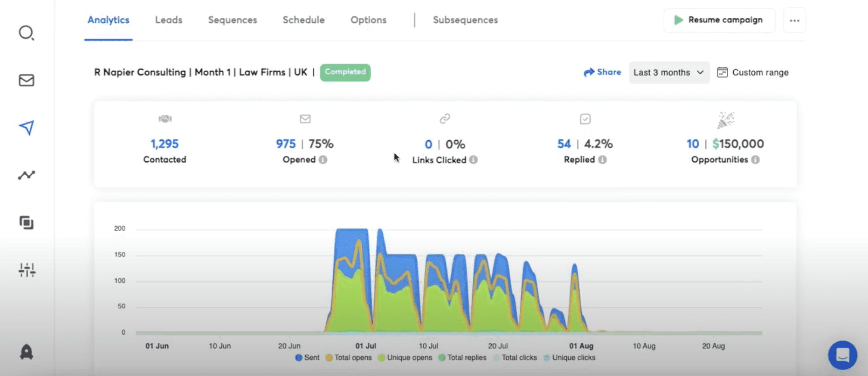The image size is (868, 376).
Task: Toggle the Unique clicks legend entry
Action: [x=569, y=358]
